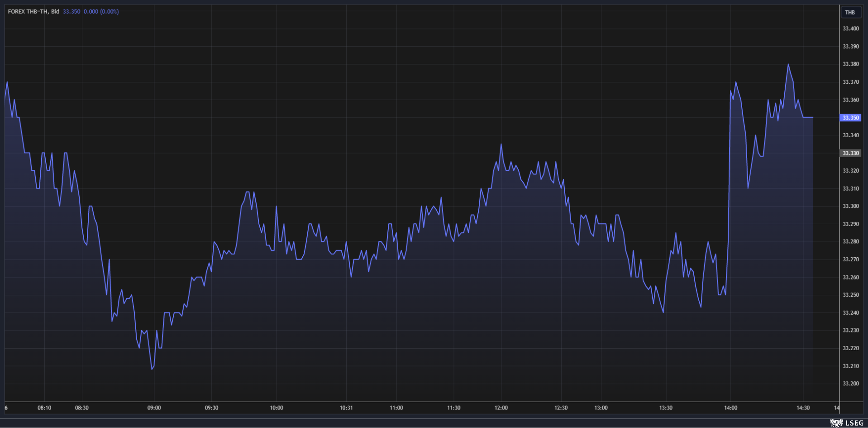The width and height of the screenshot is (868, 428).
Task: Toggle the time axis by clicking 12:00 label
Action: (501, 407)
